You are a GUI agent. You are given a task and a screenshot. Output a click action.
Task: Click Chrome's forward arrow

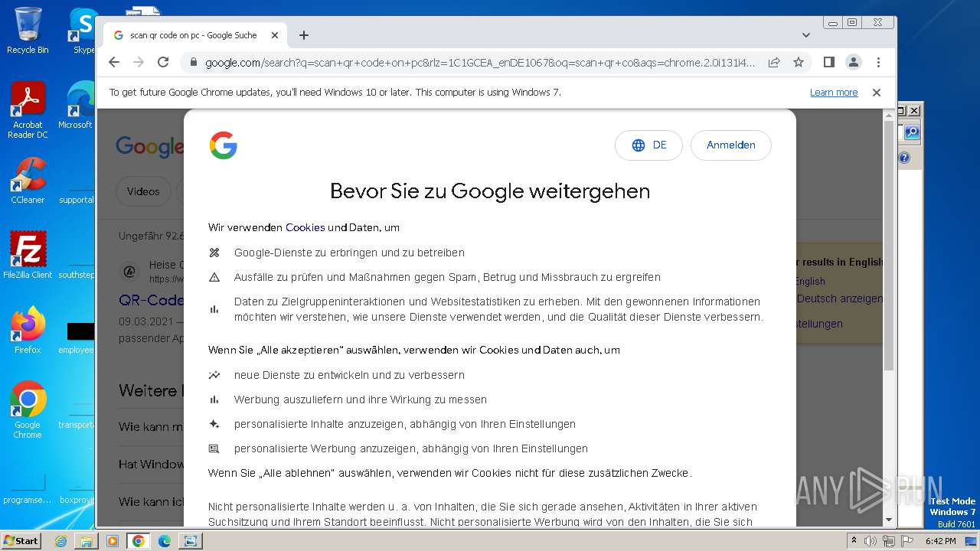pos(139,62)
